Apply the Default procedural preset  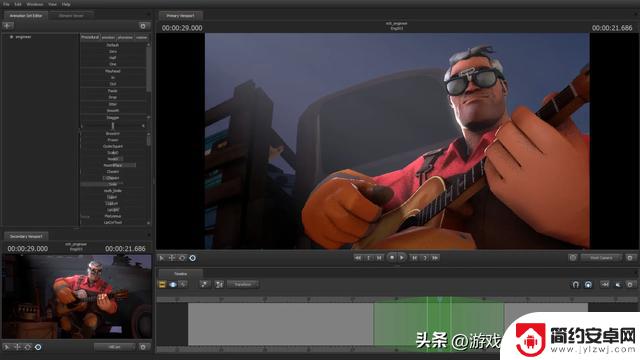(x=113, y=45)
